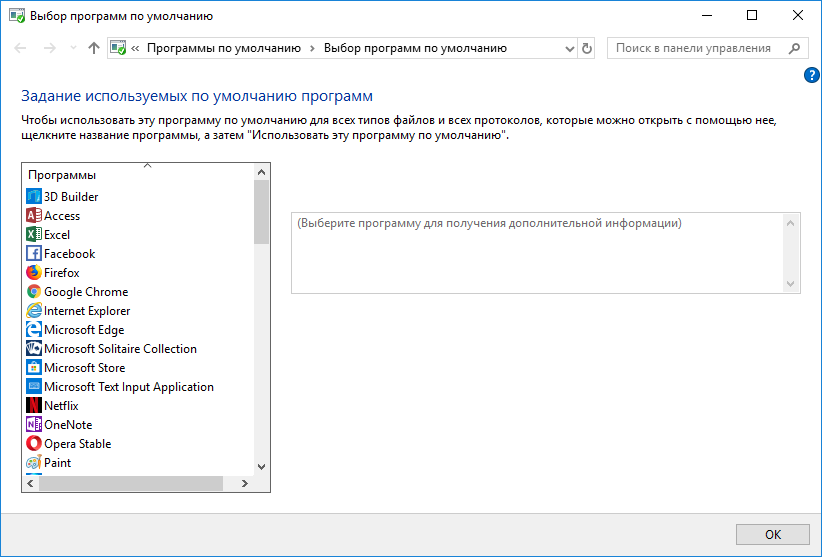Click the Microsoft Solitaire Collection icon
822x557 pixels.
(34, 348)
